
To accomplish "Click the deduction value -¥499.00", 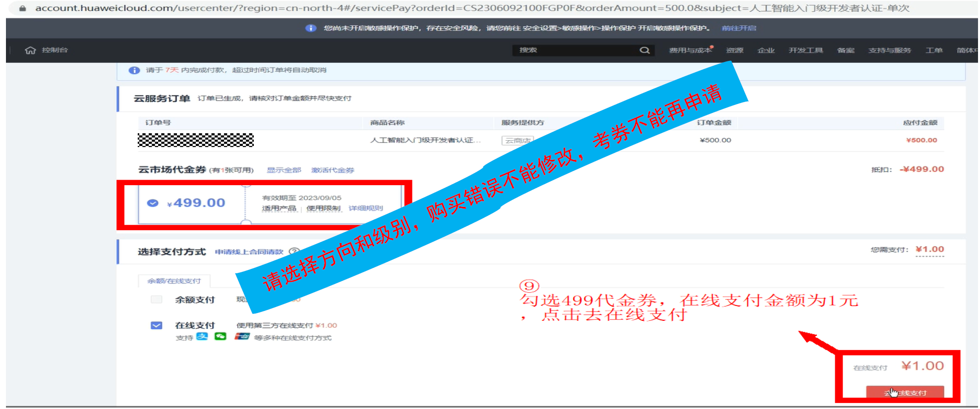I will (922, 169).
